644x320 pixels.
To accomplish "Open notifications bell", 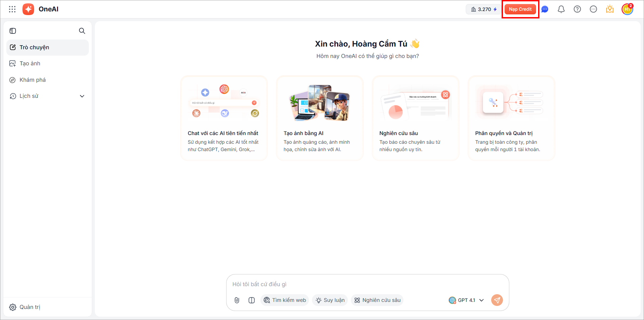I will coord(561,9).
